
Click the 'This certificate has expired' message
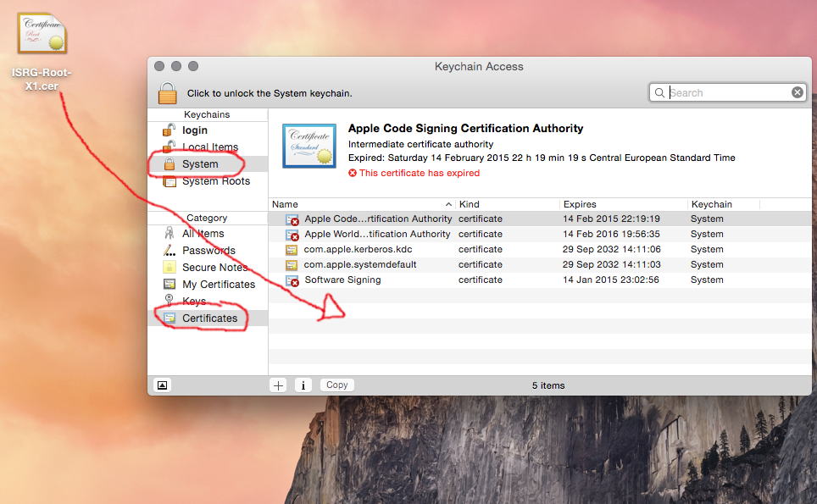420,173
